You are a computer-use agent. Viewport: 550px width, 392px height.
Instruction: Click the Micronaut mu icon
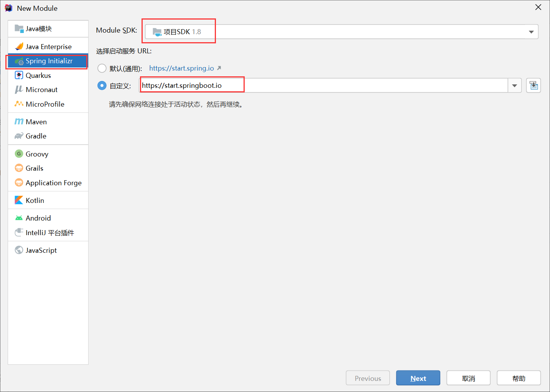point(19,89)
